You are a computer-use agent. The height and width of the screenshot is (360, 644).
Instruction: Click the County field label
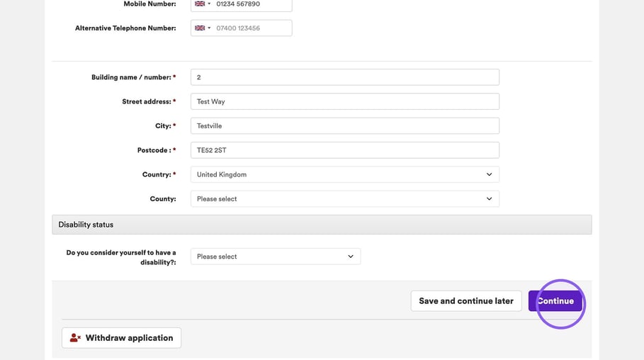tap(163, 199)
